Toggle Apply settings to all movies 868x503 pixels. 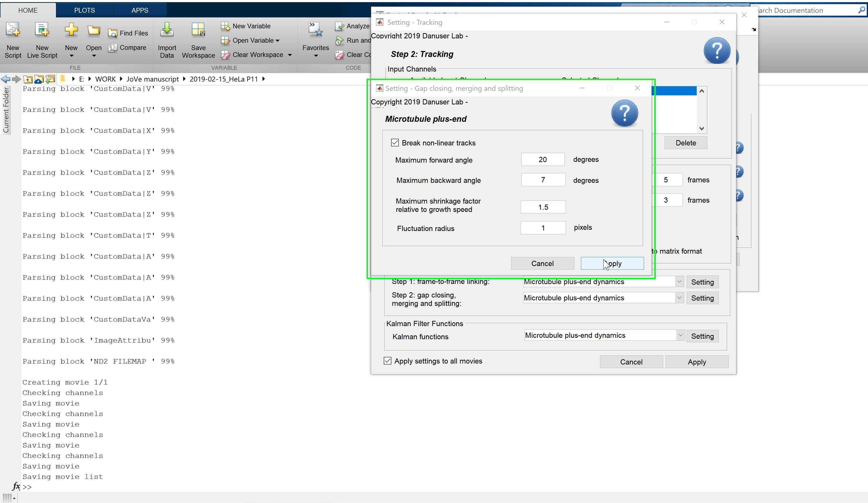click(x=388, y=361)
